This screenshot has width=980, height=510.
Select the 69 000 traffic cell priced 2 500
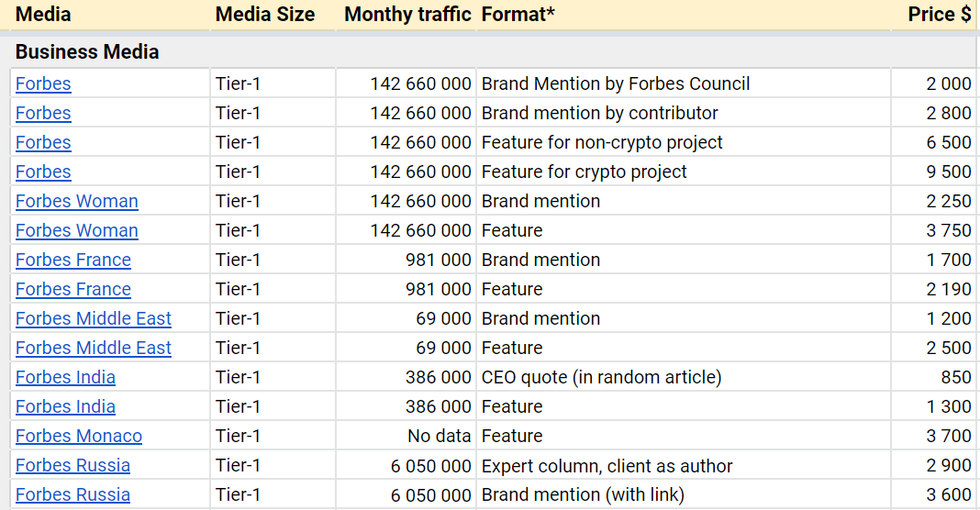pyautogui.click(x=406, y=349)
